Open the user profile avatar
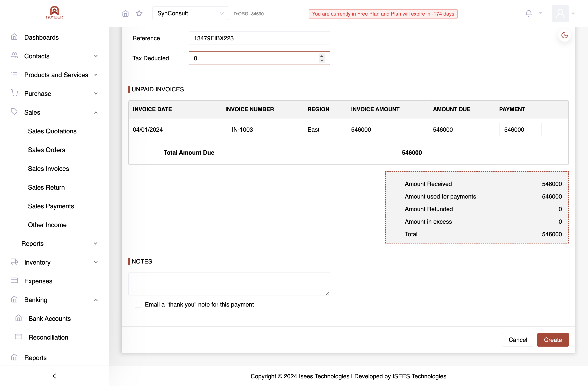Viewport: 588px width, 386px height. 560,14
